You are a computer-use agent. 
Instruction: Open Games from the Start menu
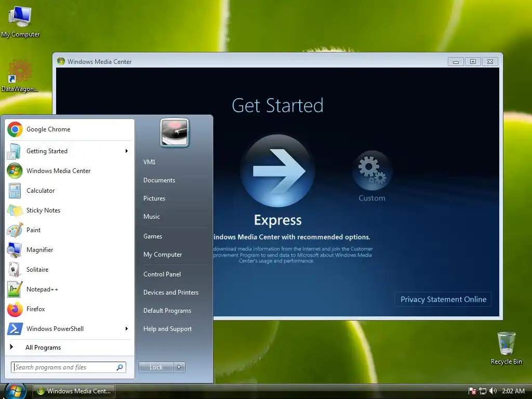click(153, 236)
